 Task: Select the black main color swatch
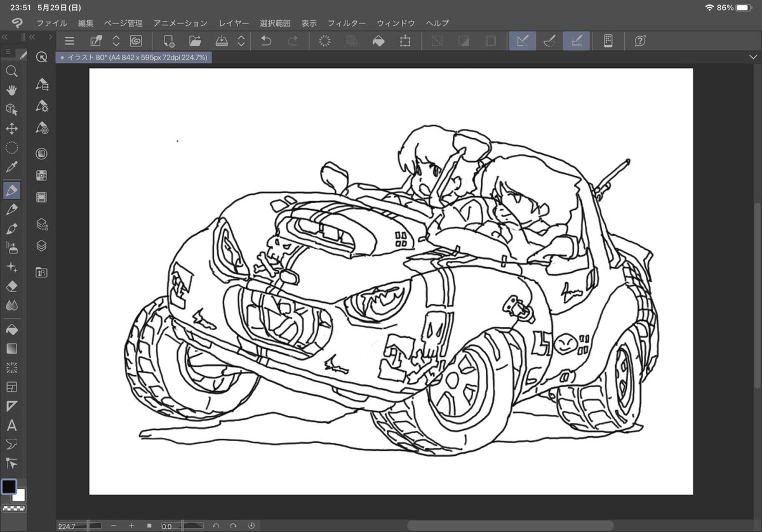pyautogui.click(x=9, y=486)
